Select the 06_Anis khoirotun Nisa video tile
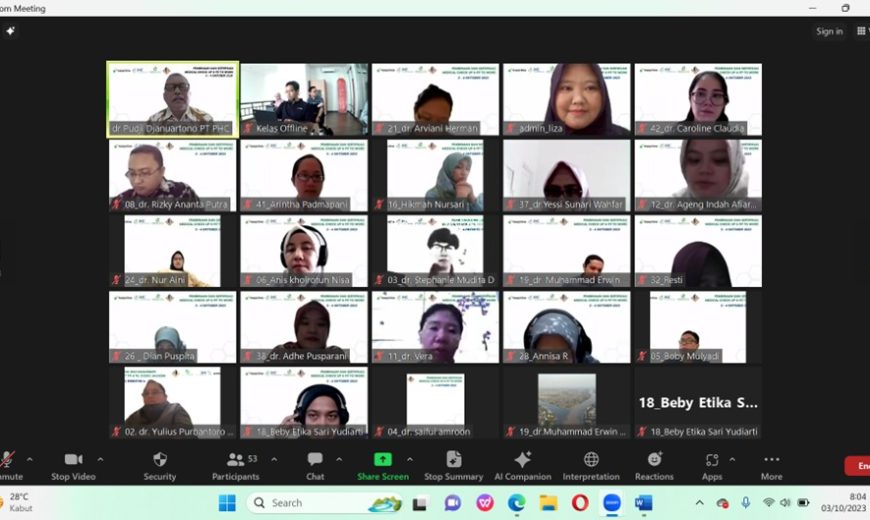The height and width of the screenshot is (520, 870). [304, 251]
